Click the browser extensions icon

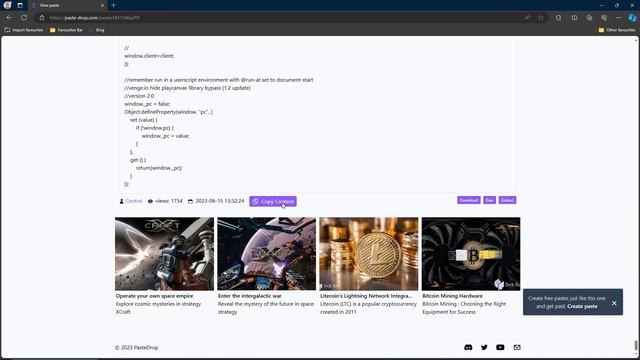[558, 18]
